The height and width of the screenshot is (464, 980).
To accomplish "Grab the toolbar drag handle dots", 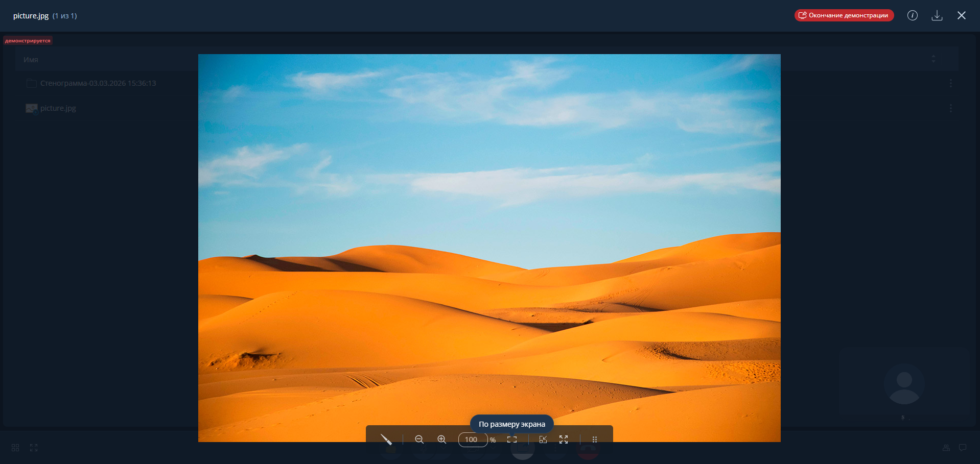I will point(595,439).
